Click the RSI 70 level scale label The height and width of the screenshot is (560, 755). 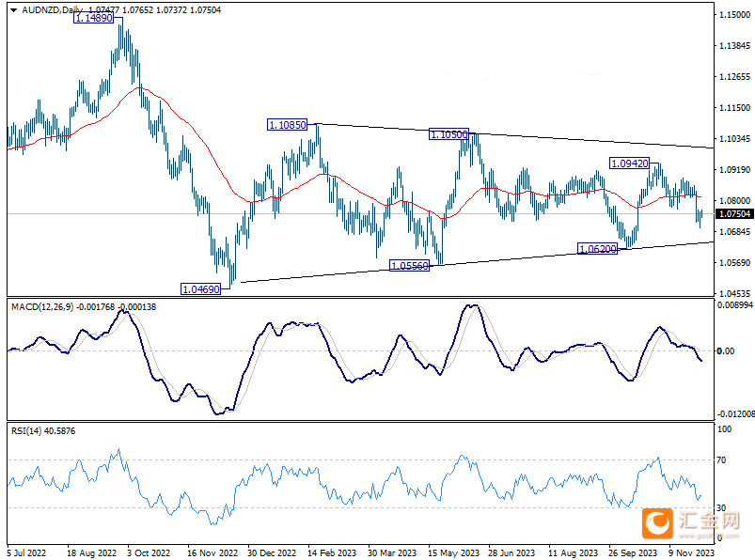click(x=721, y=460)
